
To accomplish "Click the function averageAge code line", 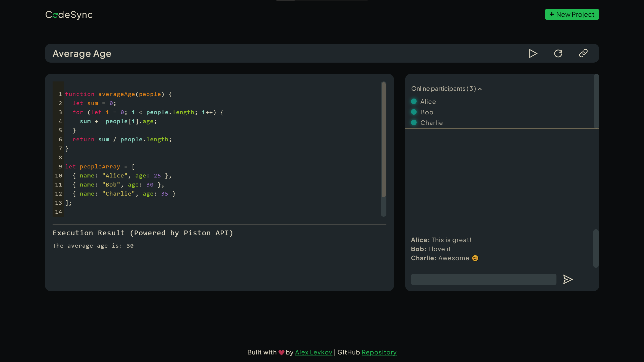I will coord(118,94).
